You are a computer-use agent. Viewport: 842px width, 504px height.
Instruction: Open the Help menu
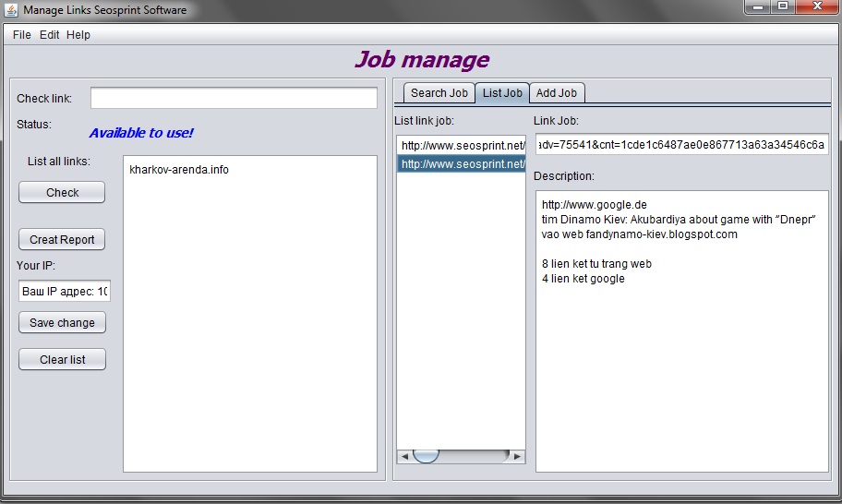(78, 35)
